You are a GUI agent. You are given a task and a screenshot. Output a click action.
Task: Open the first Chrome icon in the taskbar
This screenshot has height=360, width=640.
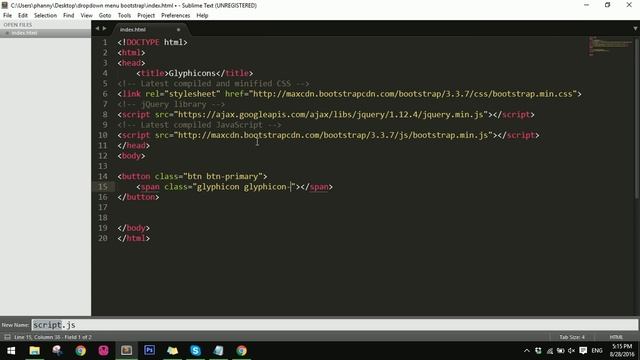(x=80, y=351)
